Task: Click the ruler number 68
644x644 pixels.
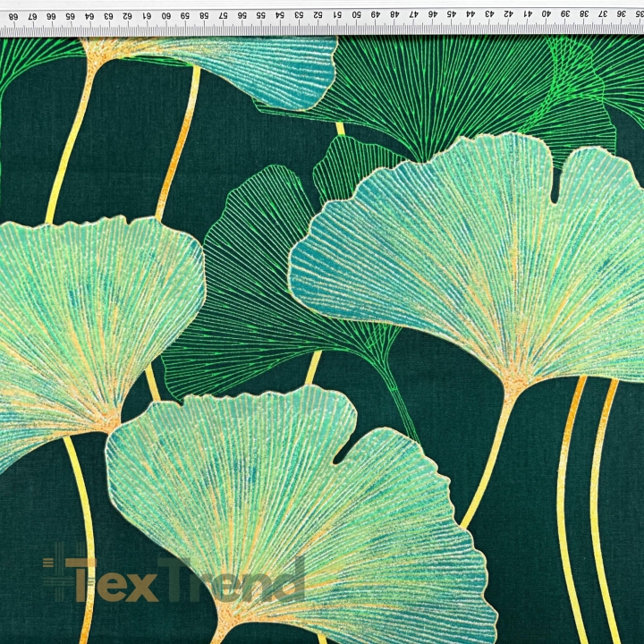Action: pyautogui.click(x=13, y=17)
